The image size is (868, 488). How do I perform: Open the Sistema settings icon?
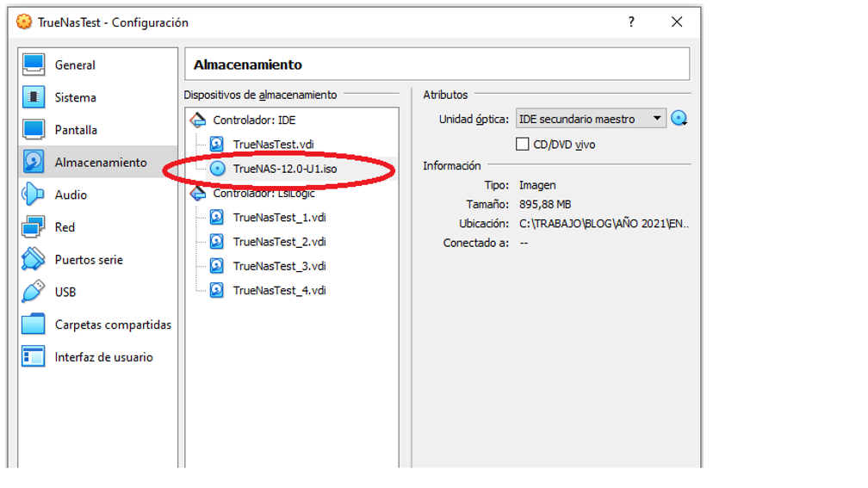click(34, 97)
